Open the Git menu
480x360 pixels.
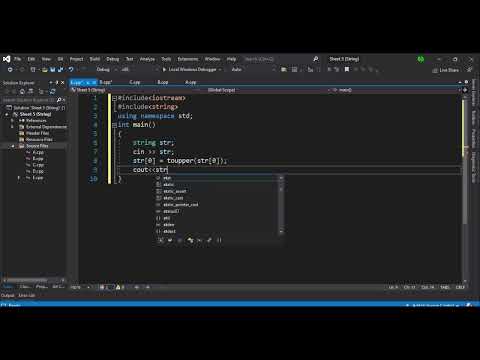tap(60, 59)
